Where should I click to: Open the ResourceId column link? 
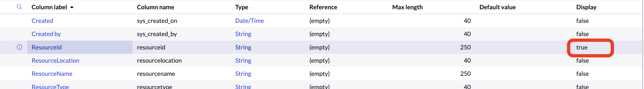coord(47,47)
